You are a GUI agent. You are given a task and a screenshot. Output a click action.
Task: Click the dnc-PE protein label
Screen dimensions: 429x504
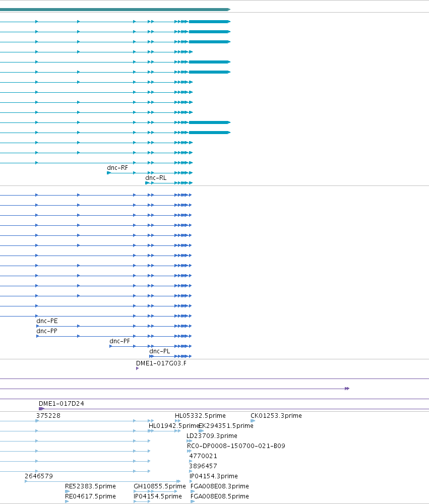pos(47,321)
